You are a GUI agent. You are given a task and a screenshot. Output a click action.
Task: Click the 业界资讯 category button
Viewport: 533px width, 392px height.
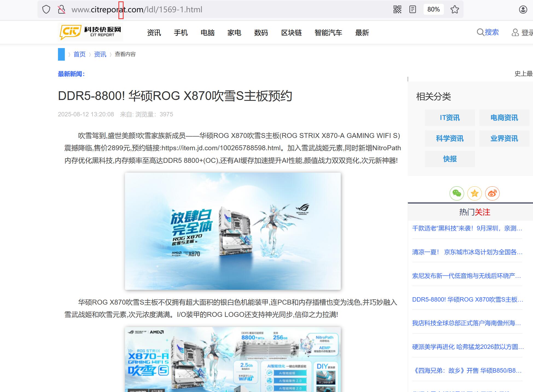coord(504,138)
